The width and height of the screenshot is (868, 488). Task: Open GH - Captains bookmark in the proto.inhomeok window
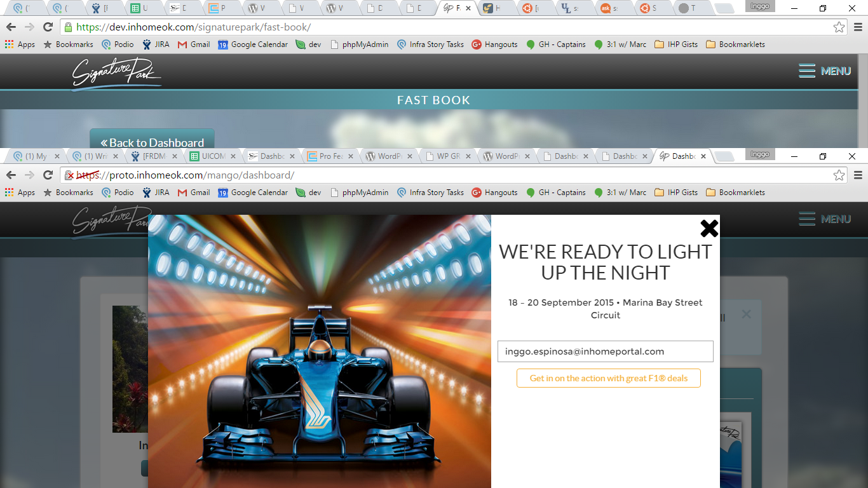tap(556, 193)
